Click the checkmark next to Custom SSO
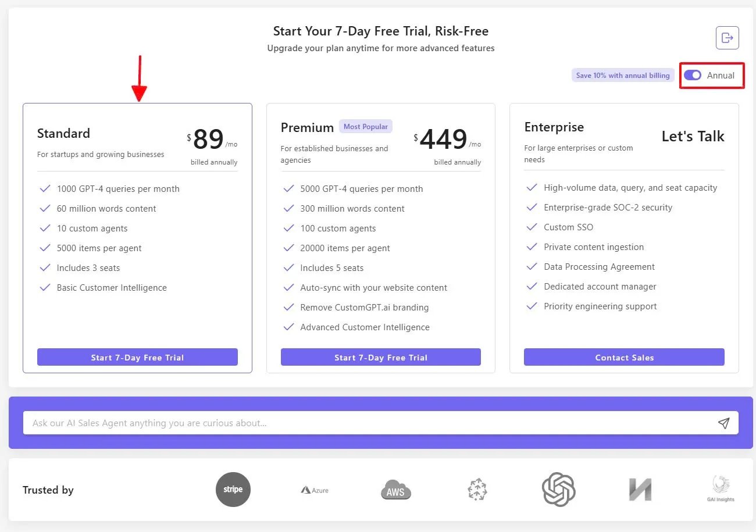The height and width of the screenshot is (532, 756). coord(532,227)
